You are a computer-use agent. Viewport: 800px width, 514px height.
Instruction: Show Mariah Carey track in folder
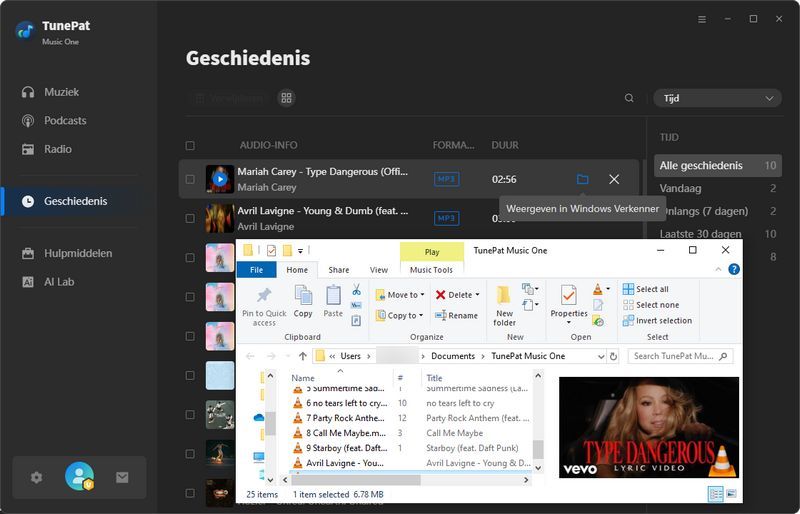(582, 179)
